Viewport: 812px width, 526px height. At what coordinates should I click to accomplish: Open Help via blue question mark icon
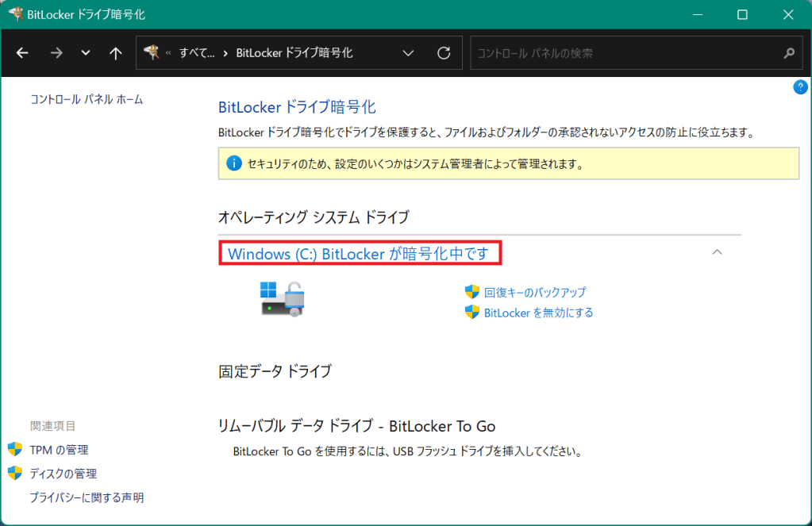pos(800,87)
